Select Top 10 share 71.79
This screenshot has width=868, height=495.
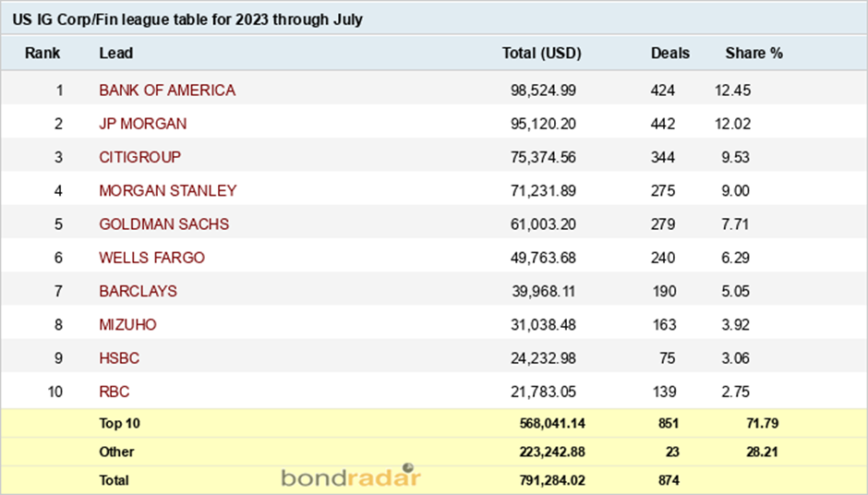pyautogui.click(x=762, y=424)
